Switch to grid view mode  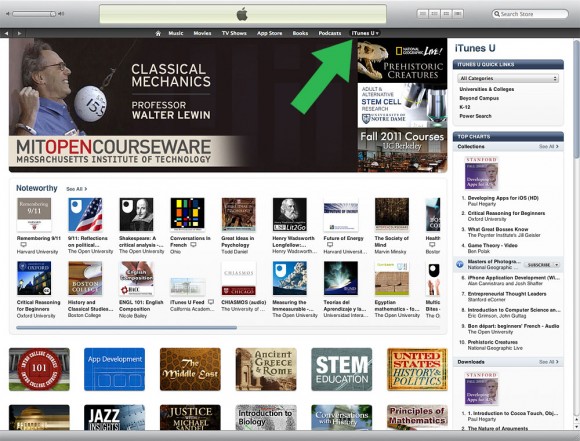tap(446, 14)
